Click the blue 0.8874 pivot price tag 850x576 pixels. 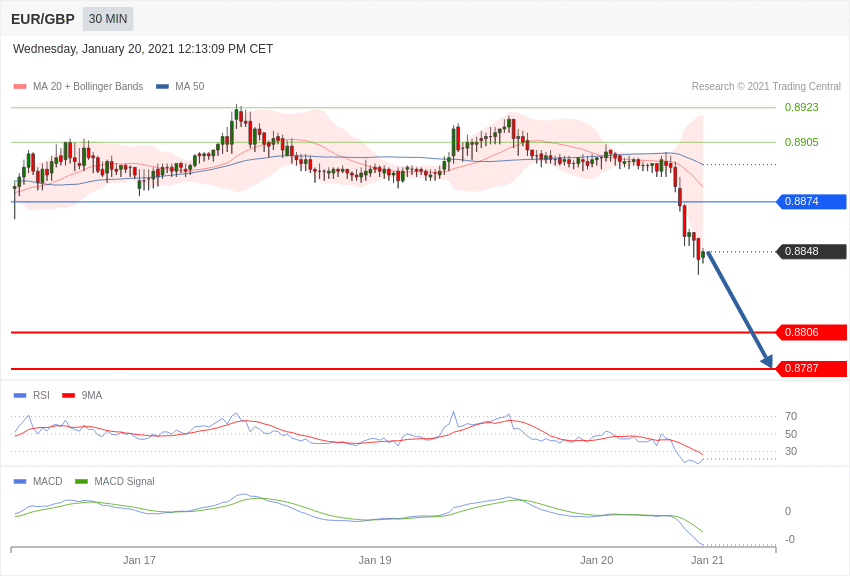pyautogui.click(x=812, y=202)
